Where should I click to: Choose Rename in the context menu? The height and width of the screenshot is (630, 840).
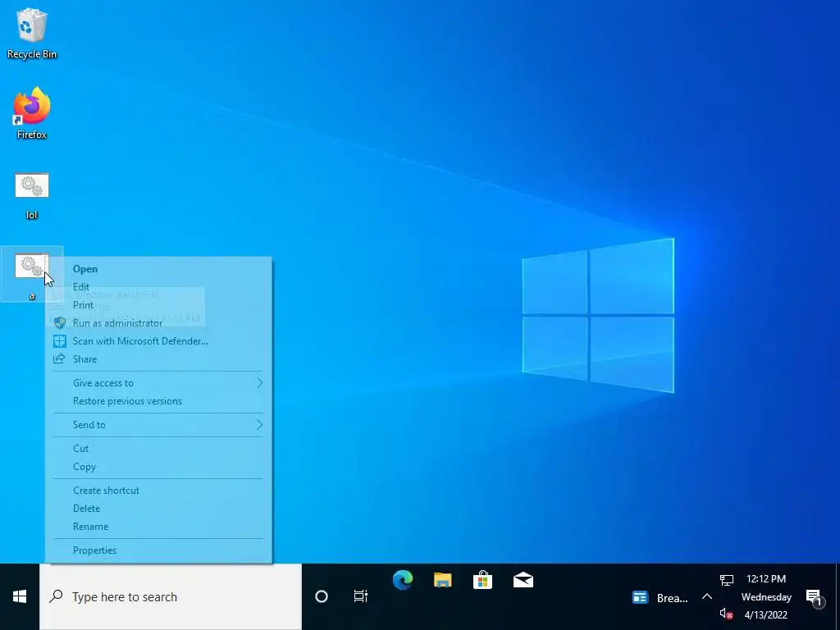(158, 527)
